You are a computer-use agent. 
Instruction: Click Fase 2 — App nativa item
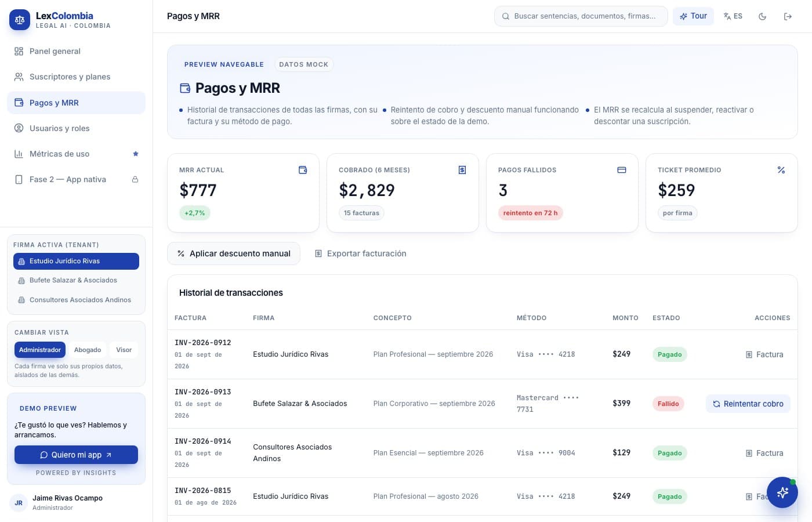(x=76, y=179)
